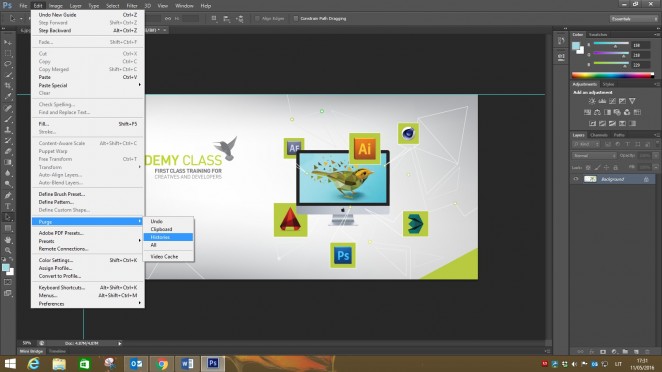
Task: Select the Rectangle shape tool
Action: (8, 228)
